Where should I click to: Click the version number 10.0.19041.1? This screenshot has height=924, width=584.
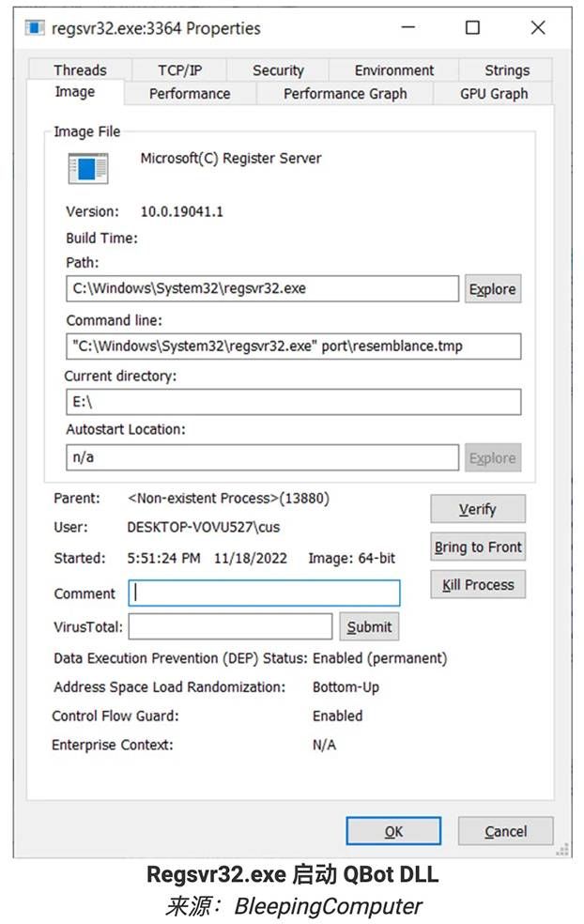181,211
